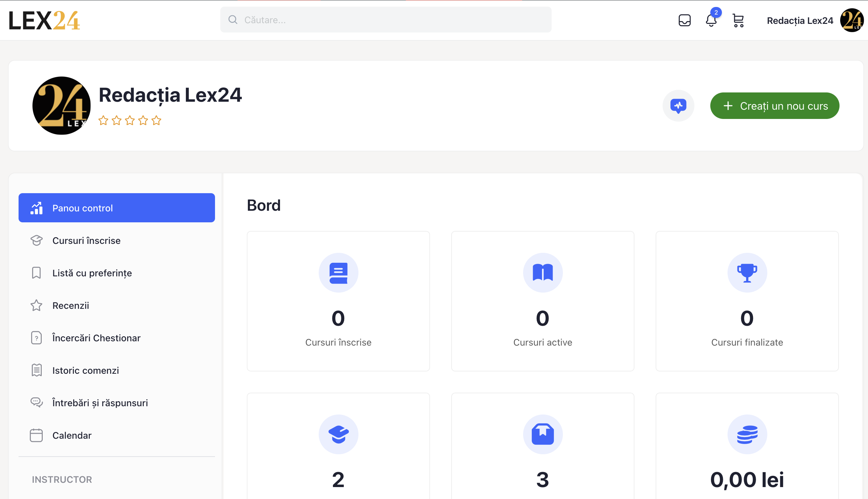Click the trophy icon for Cursuri finalizate
The width and height of the screenshot is (868, 499).
point(747,273)
